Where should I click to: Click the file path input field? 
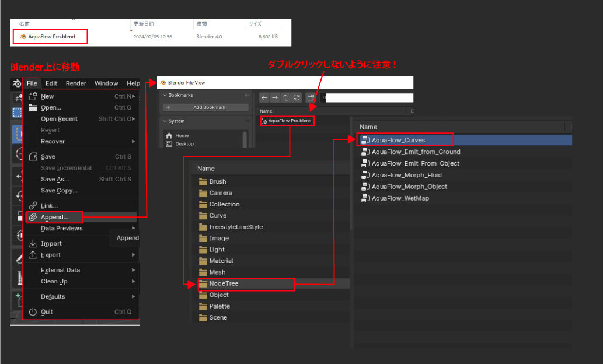point(367,97)
